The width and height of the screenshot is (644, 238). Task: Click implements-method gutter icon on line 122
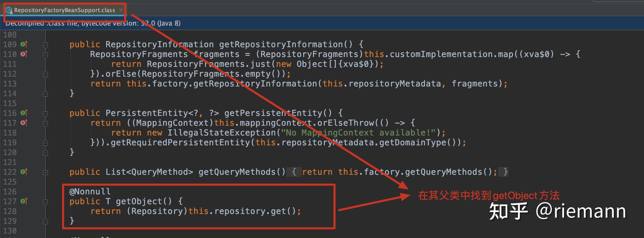tap(24, 172)
